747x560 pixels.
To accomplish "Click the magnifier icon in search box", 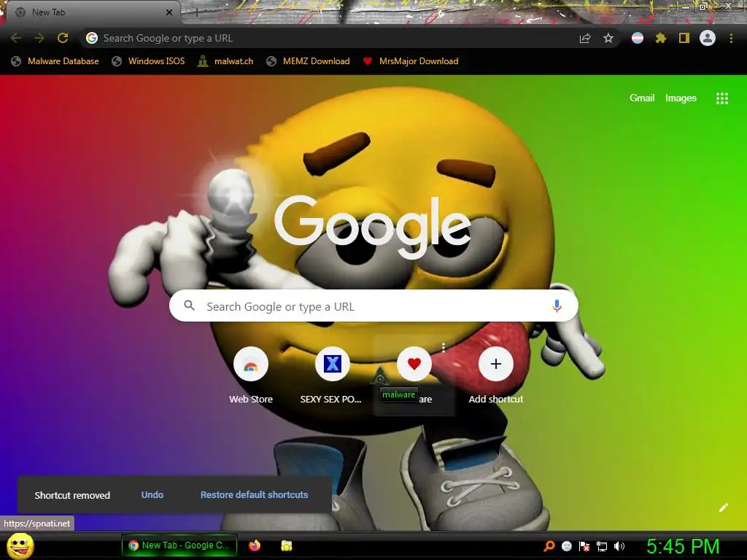I will pyautogui.click(x=189, y=306).
